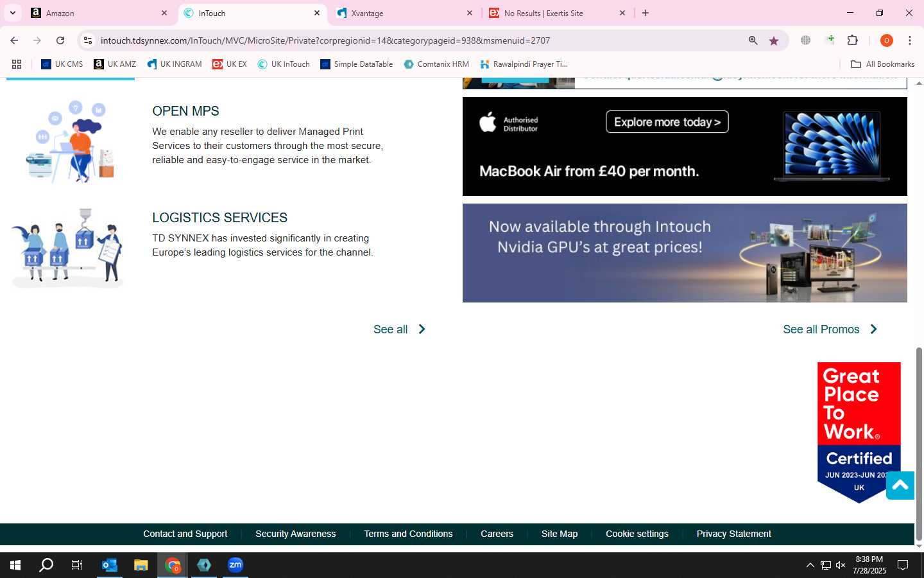Open site information icon in address bar
This screenshot has height=578, width=924.
pos(88,40)
